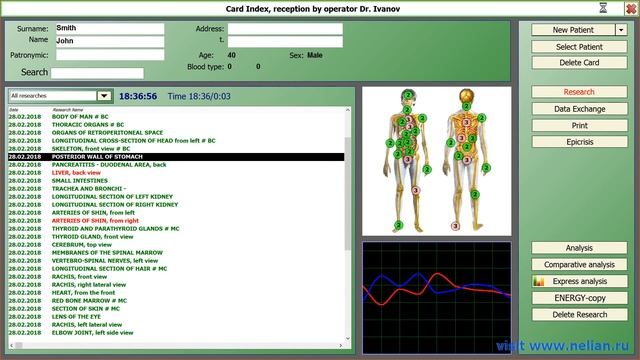Select highlighted 'POSTERIOR WALL OF STOMACH' row
Image resolution: width=640 pixels, height=360 pixels.
click(176, 157)
